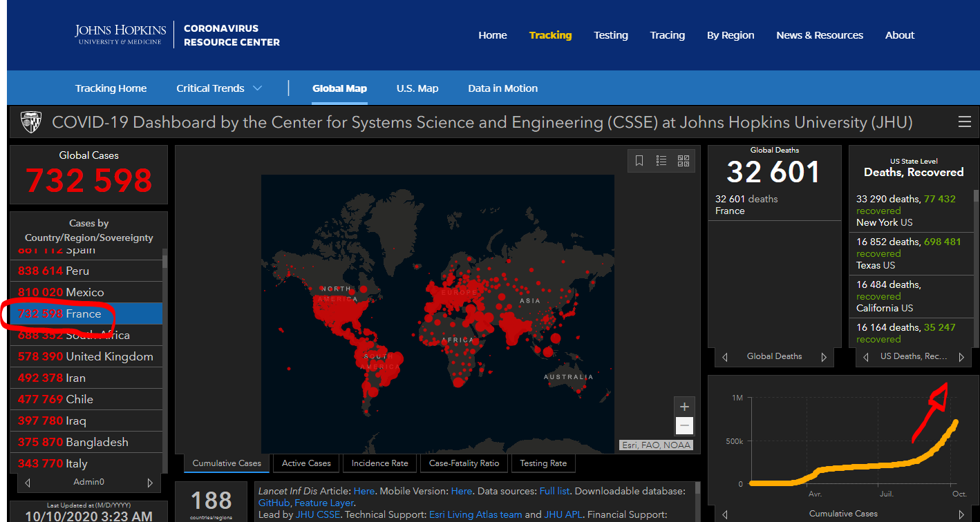Open the map legend list icon
The image size is (980, 522).
661,161
